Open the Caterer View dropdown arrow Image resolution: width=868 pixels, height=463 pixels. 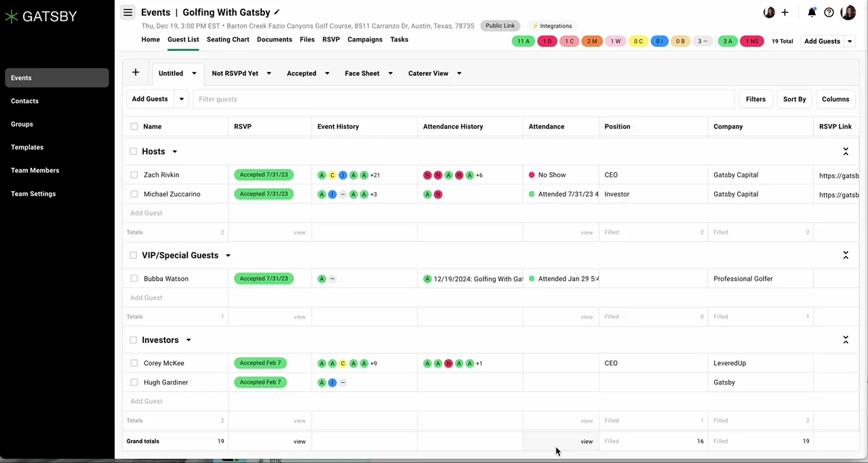[x=459, y=73]
